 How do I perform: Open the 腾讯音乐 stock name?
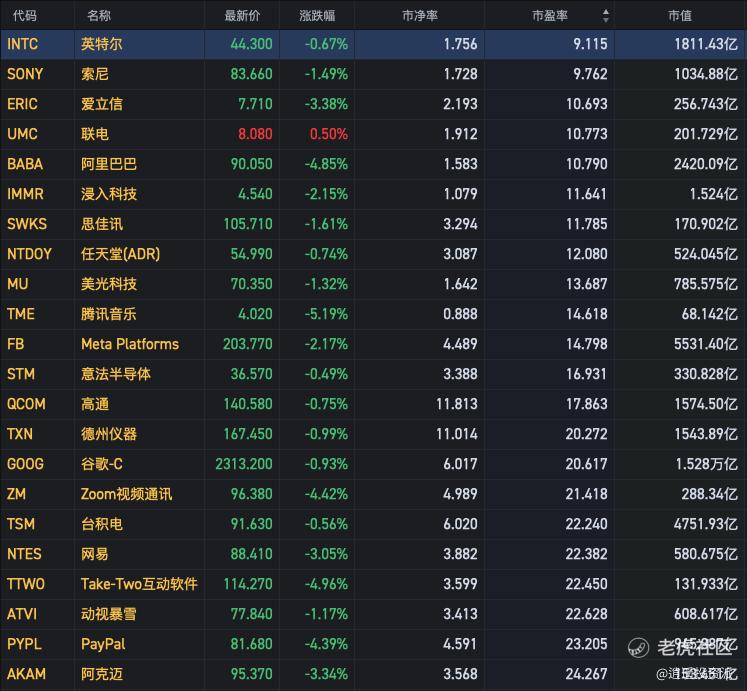109,315
